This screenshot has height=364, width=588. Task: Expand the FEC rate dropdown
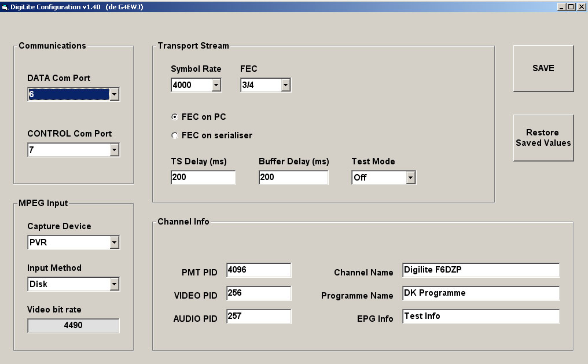click(285, 85)
